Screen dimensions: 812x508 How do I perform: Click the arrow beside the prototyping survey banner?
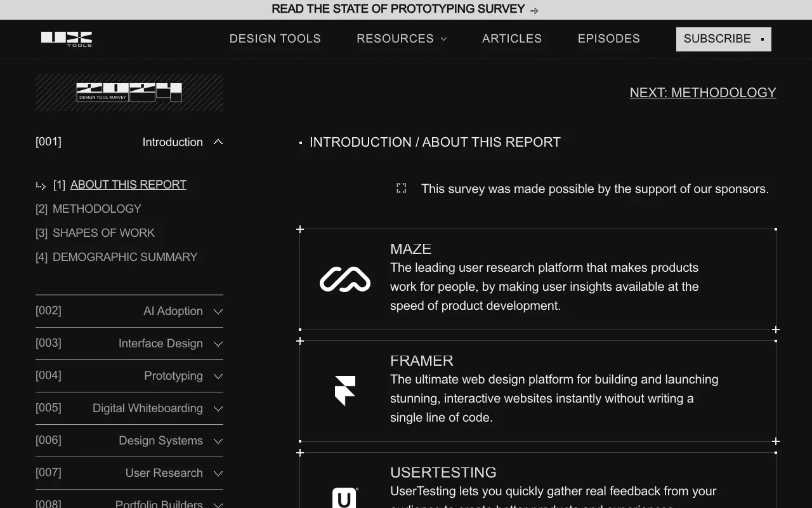(x=534, y=10)
